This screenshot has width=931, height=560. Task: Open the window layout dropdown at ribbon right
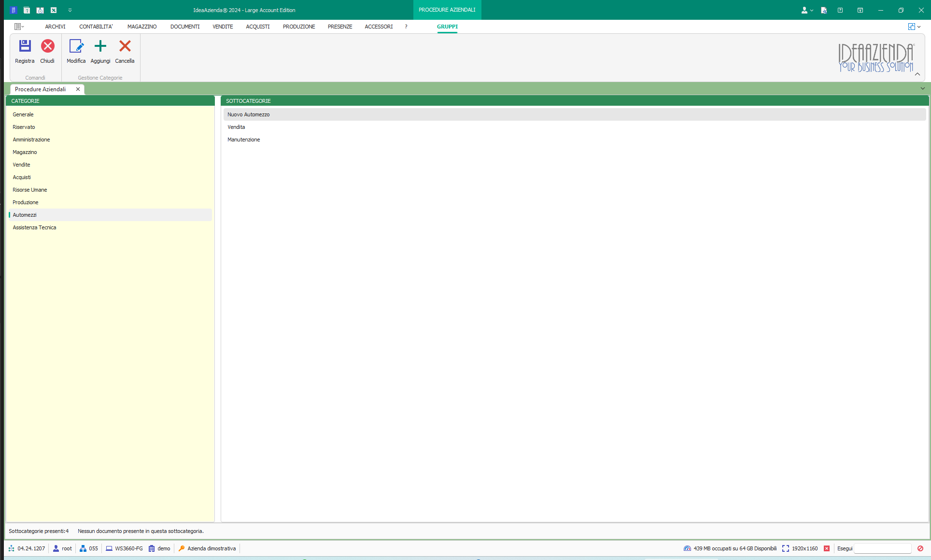tap(914, 27)
